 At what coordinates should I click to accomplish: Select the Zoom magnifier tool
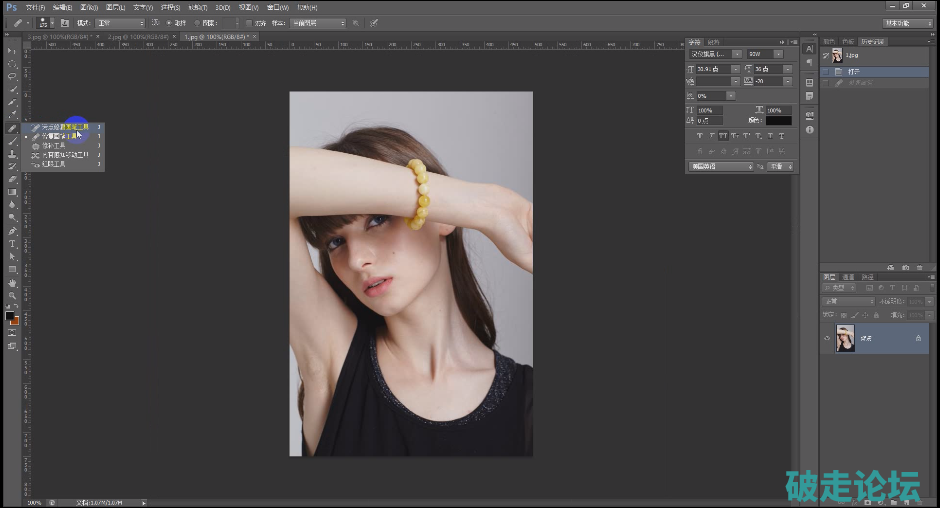click(12, 296)
